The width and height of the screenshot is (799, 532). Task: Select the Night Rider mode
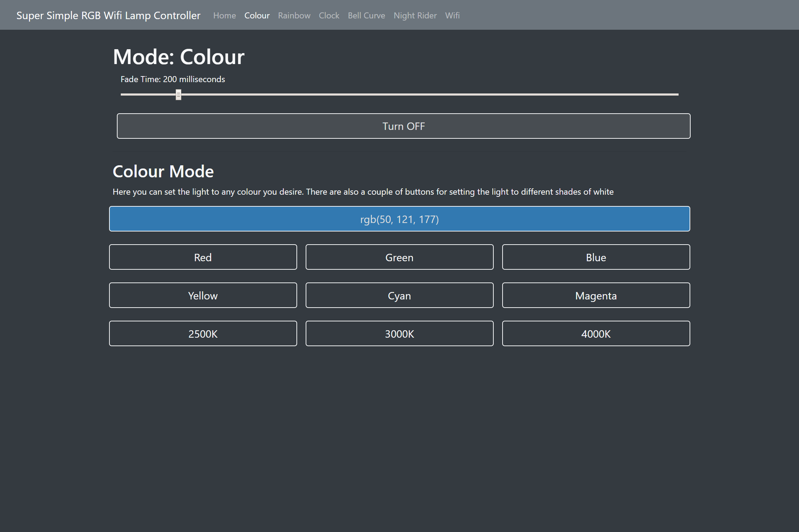(x=415, y=15)
